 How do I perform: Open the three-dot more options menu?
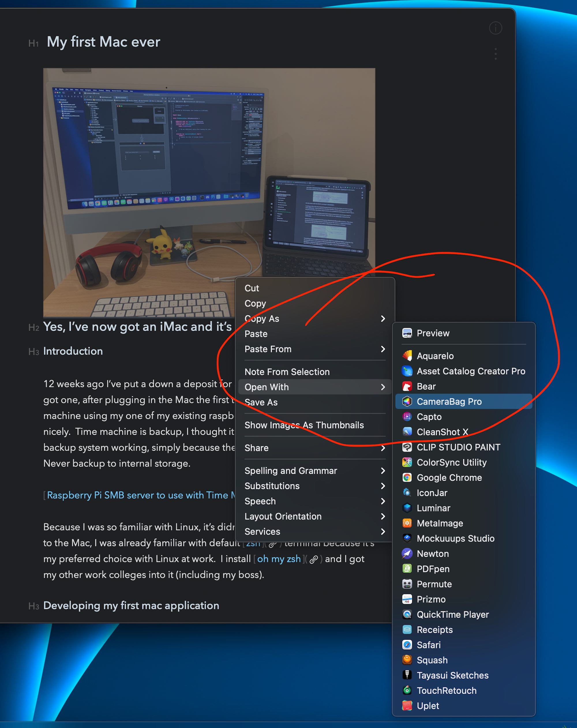point(496,54)
